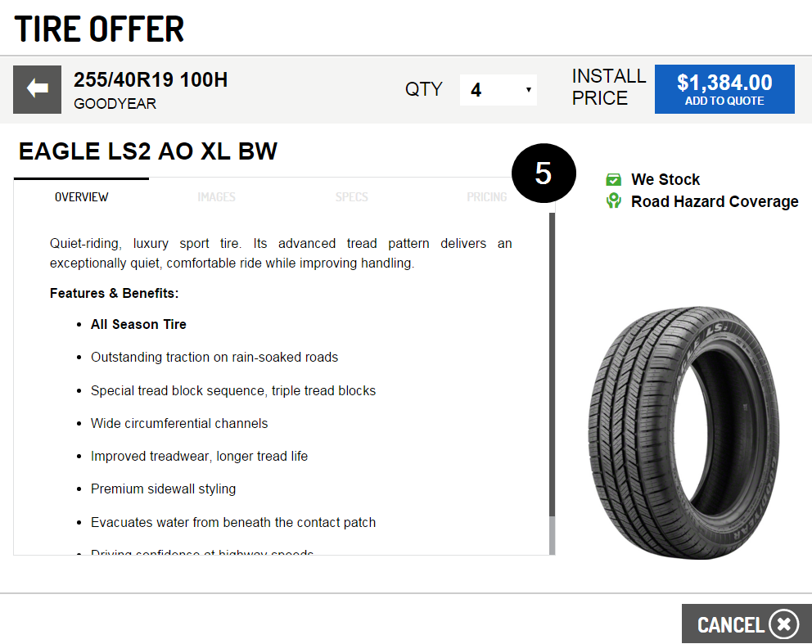Click the GOODYEAR brand label
The height and width of the screenshot is (644, 812).
[x=115, y=104]
